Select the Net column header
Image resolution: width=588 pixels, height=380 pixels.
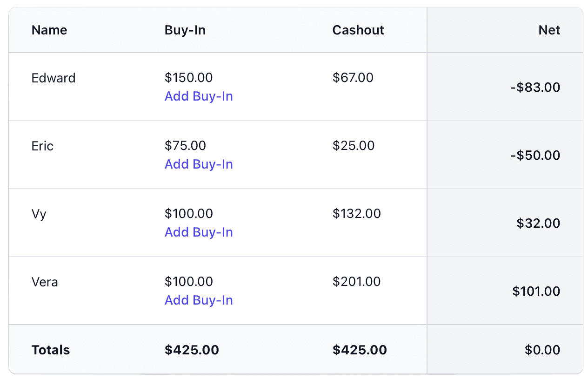pos(549,30)
